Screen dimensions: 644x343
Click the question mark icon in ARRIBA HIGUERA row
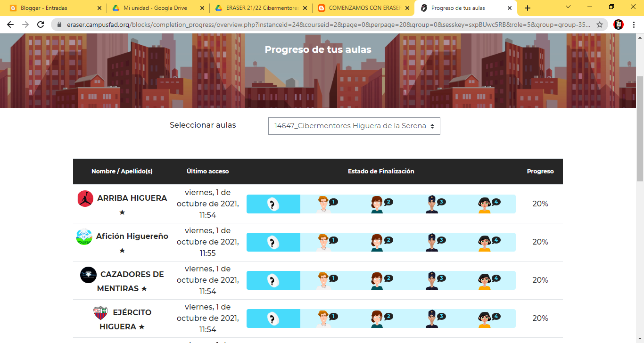tap(273, 204)
